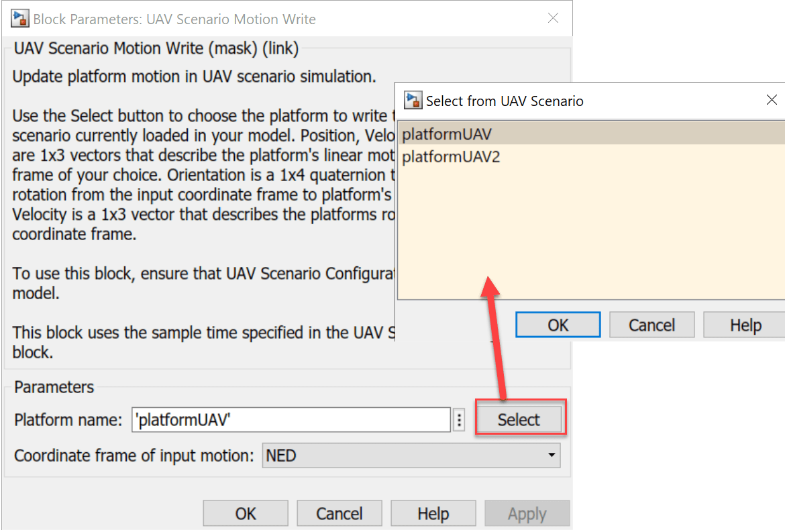Screen dimensions: 785x532
Task: Cancel the Block Parameters dialog
Action: [x=339, y=514]
